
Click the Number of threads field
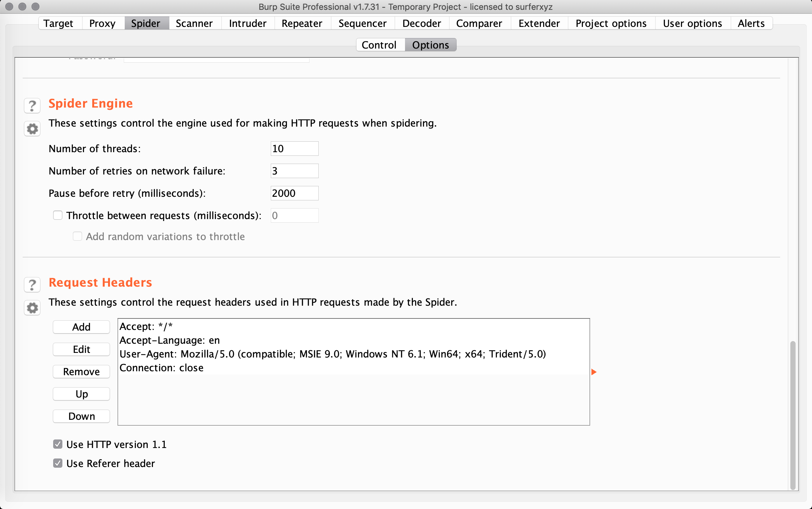[294, 149]
